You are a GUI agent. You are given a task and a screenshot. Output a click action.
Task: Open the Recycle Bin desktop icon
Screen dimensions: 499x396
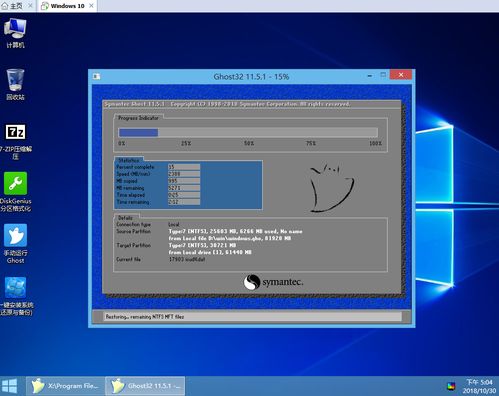coord(15,84)
